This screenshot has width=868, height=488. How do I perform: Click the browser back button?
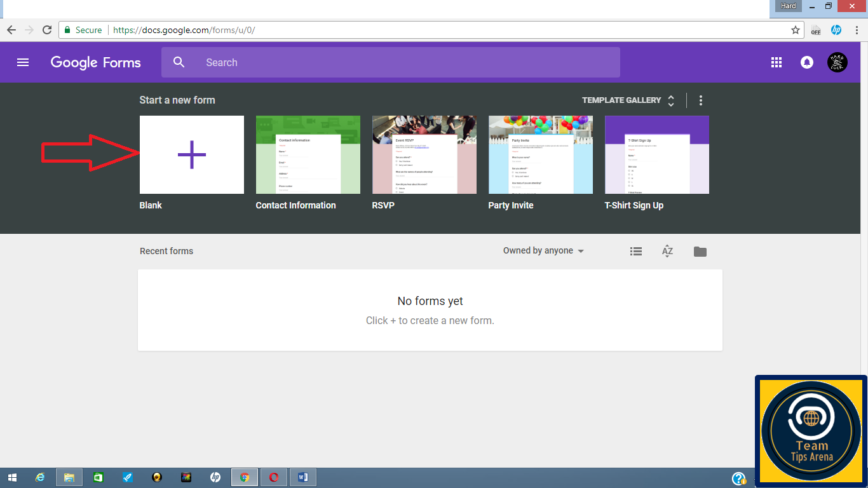pyautogui.click(x=11, y=29)
